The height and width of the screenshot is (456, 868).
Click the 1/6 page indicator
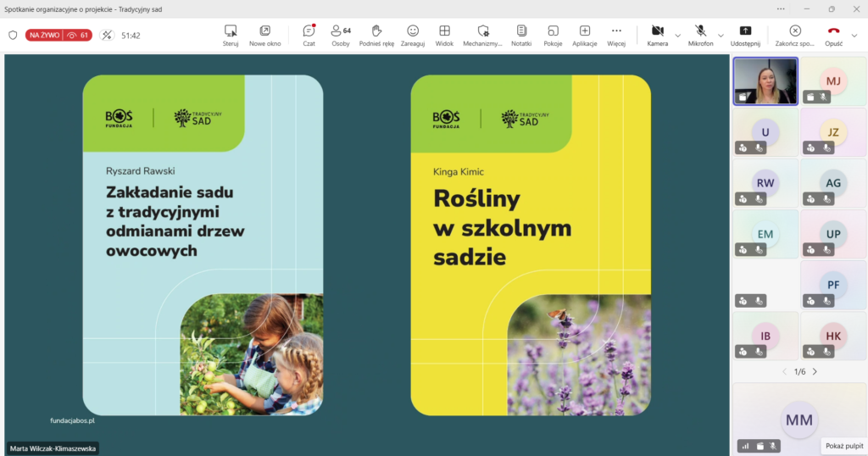[x=799, y=372]
